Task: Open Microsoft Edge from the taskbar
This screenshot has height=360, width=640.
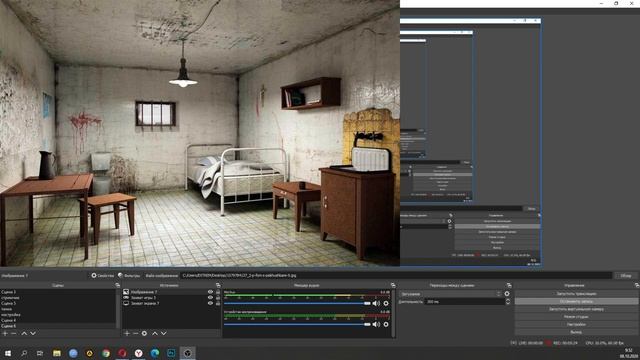Action: coord(155,353)
